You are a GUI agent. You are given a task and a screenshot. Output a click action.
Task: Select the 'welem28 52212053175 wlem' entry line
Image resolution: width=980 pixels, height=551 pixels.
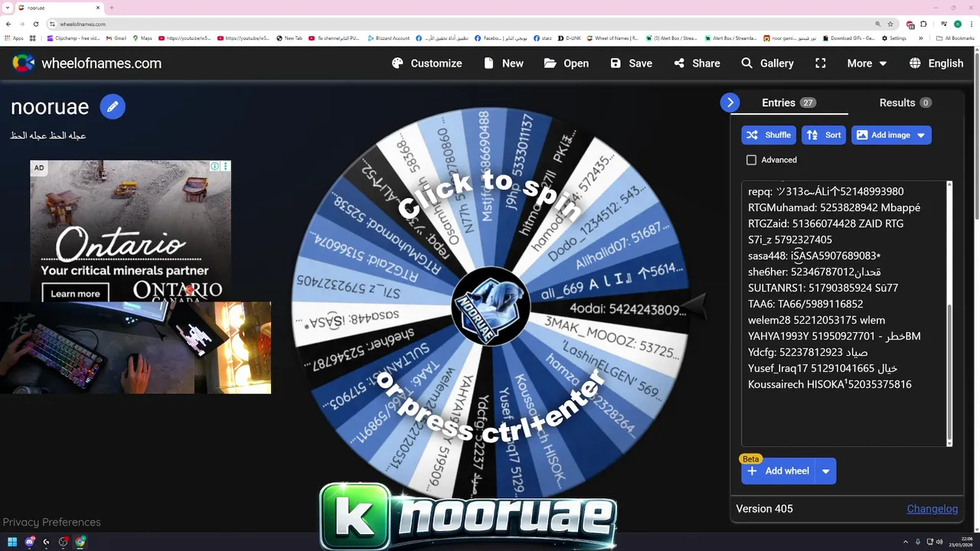coord(816,320)
